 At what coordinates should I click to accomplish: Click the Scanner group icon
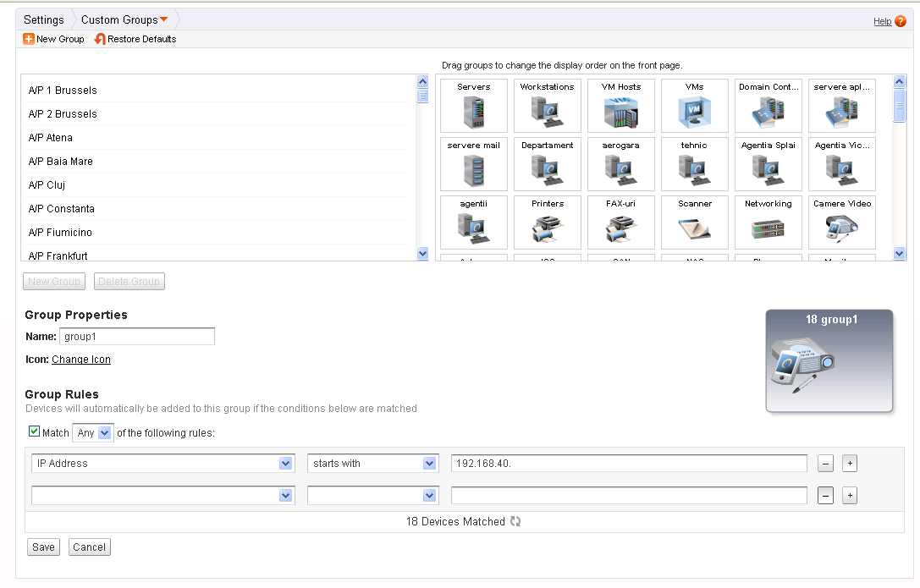(694, 223)
